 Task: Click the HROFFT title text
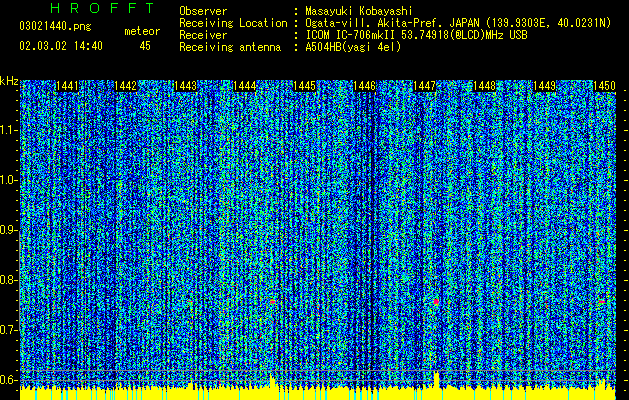[x=102, y=8]
